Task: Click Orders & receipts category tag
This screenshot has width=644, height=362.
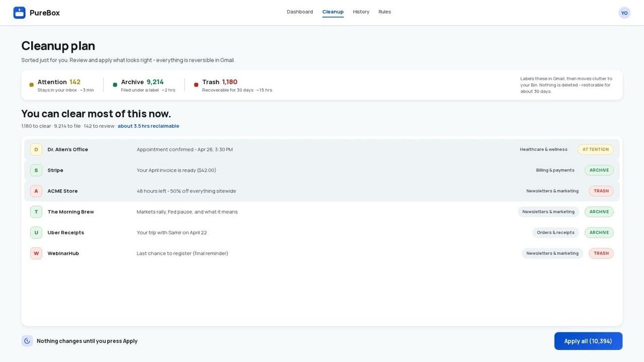Action: click(x=555, y=233)
